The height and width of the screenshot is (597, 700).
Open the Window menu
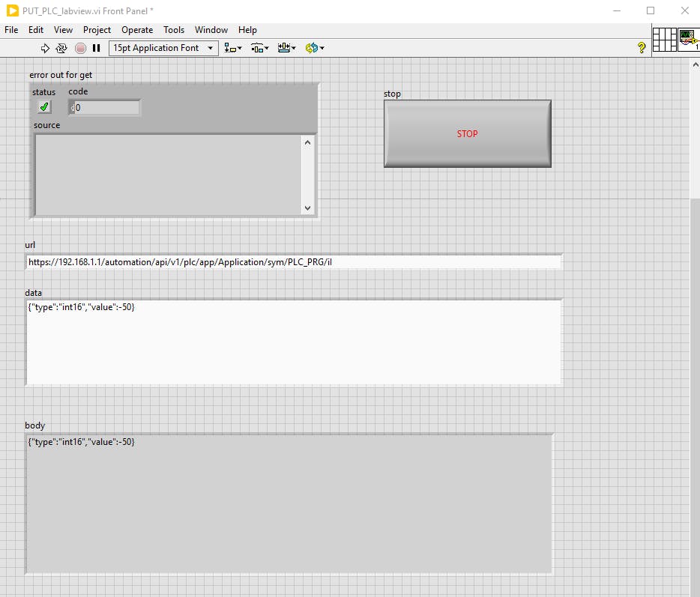click(x=211, y=30)
